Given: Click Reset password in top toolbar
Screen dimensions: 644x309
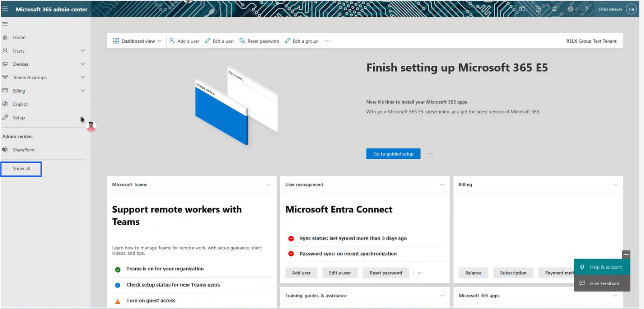Looking at the screenshot, I should [259, 41].
